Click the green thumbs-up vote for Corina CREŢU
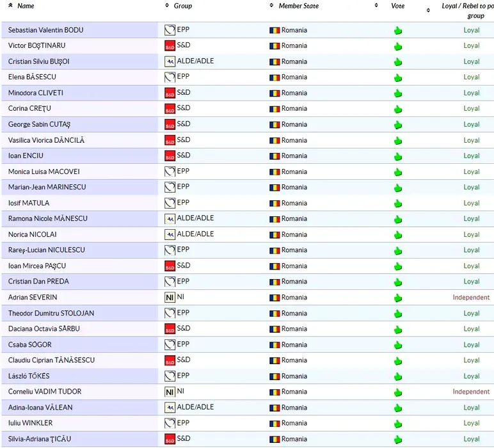 point(397,109)
